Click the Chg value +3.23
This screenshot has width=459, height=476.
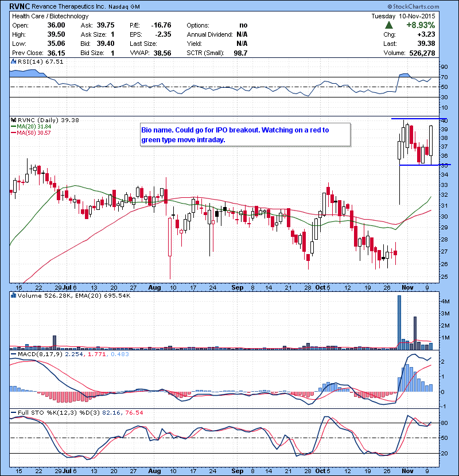click(x=426, y=34)
